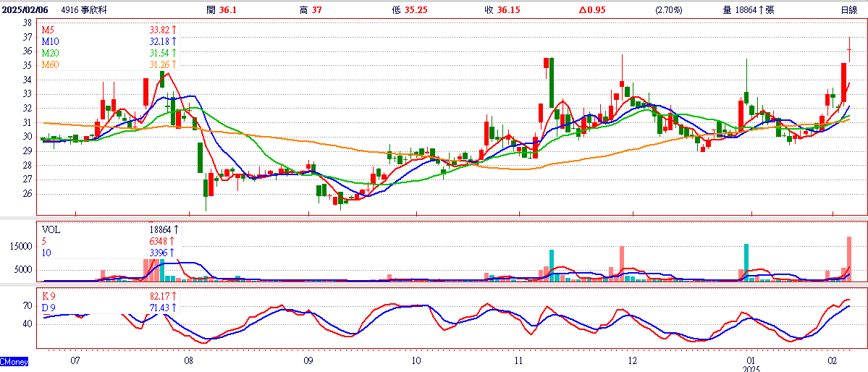Select the M60 moving average legend

pyautogui.click(x=51, y=64)
